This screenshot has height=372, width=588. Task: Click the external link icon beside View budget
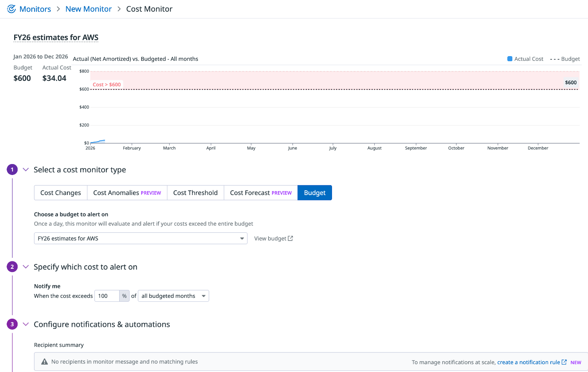[290, 238]
